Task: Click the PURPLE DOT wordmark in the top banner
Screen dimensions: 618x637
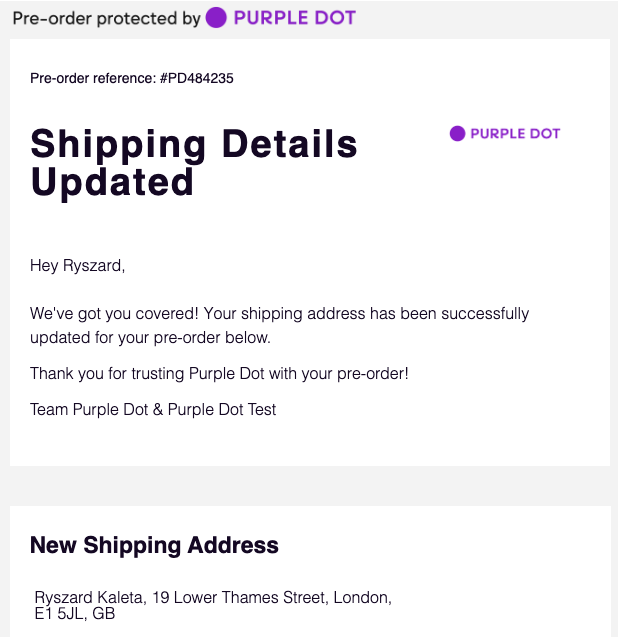Action: 294,18
